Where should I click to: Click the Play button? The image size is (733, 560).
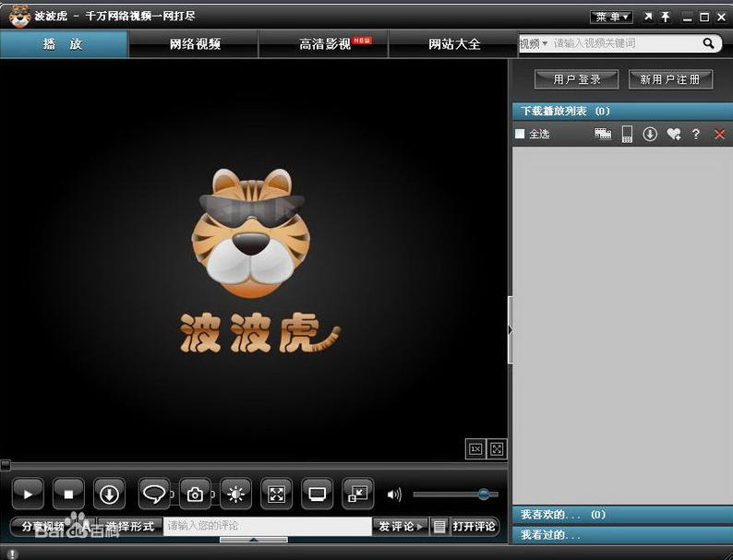[x=28, y=494]
